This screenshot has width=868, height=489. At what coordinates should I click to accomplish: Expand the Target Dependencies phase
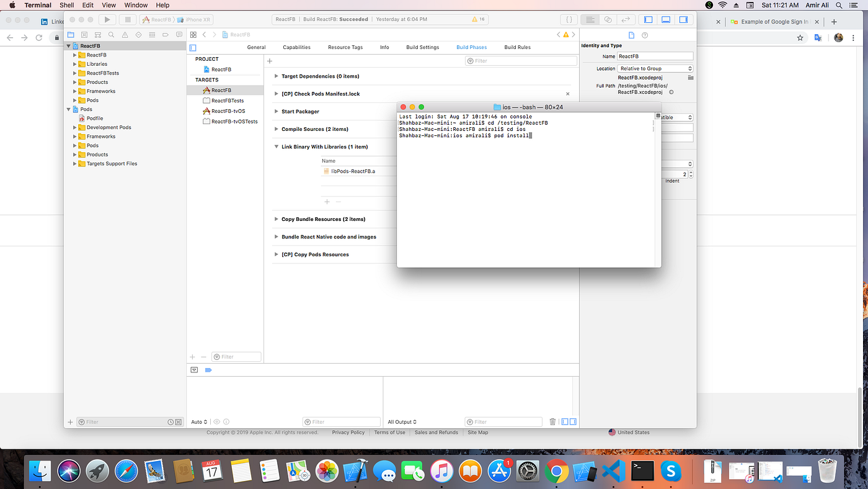coord(277,76)
